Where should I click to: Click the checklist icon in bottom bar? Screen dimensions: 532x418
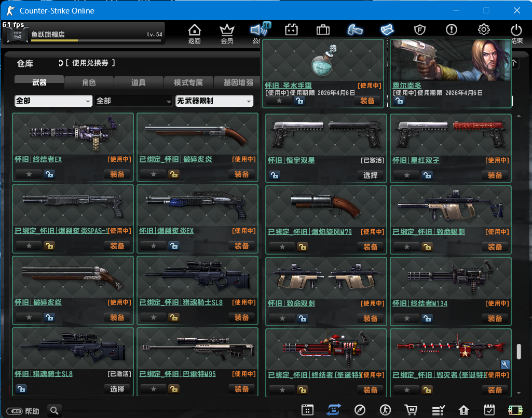[438, 410]
